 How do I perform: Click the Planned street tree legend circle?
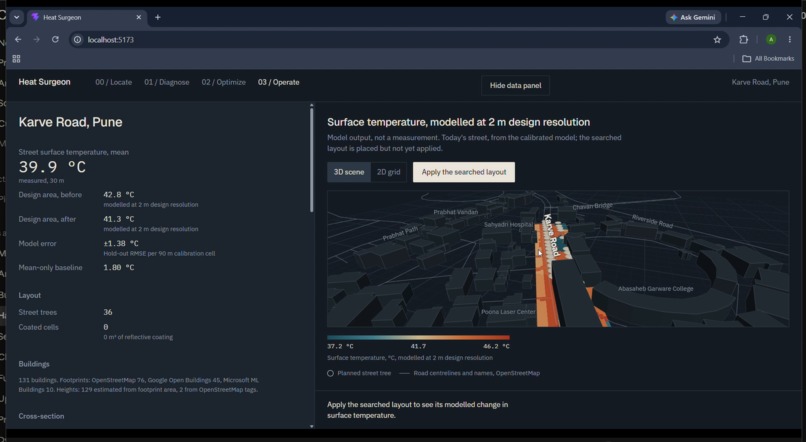(x=331, y=373)
